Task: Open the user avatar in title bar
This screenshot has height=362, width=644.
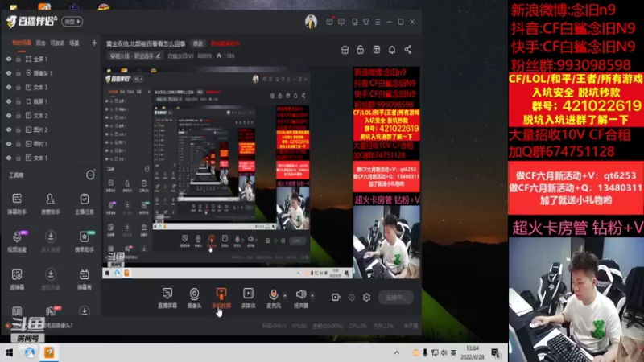Action: click(x=311, y=22)
